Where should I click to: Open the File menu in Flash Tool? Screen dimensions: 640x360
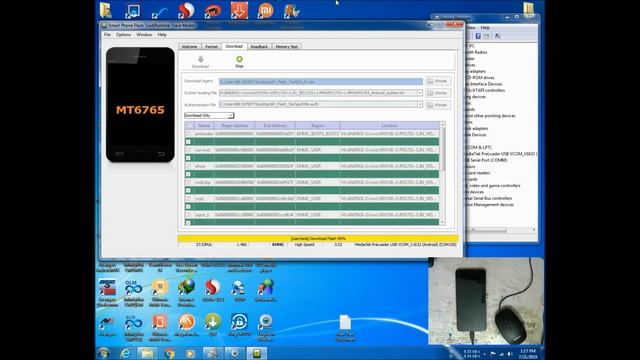tap(107, 35)
